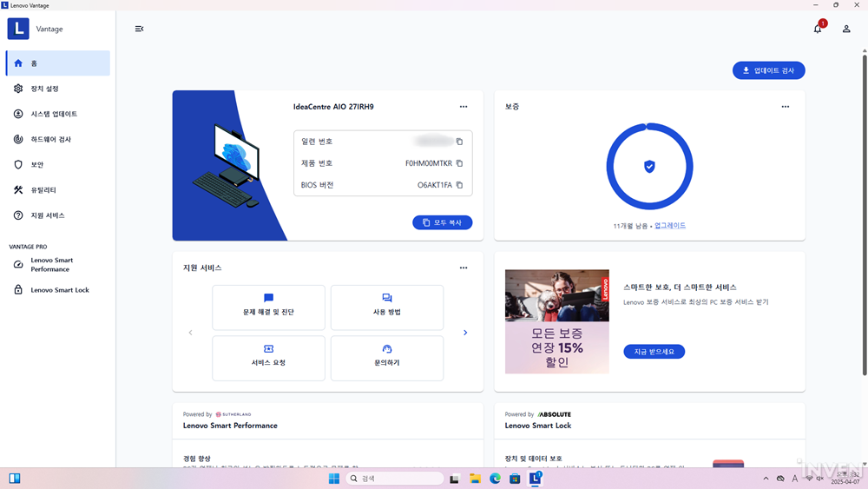
Task: Open the widgets icon on taskbar
Action: [x=15, y=479]
